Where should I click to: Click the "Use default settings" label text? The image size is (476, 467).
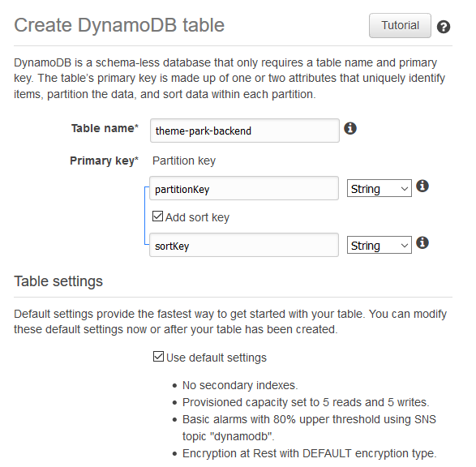pyautogui.click(x=217, y=358)
